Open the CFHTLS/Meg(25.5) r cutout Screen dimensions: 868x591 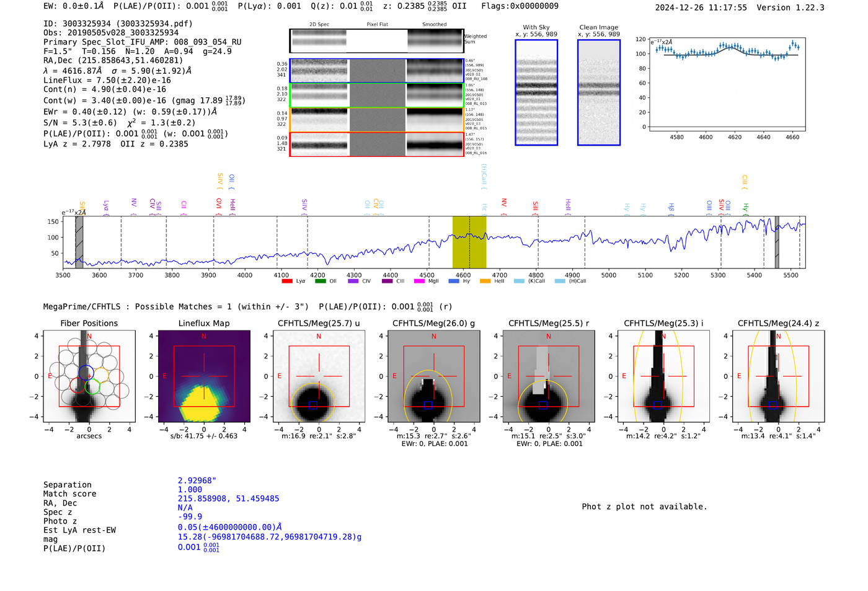click(549, 377)
